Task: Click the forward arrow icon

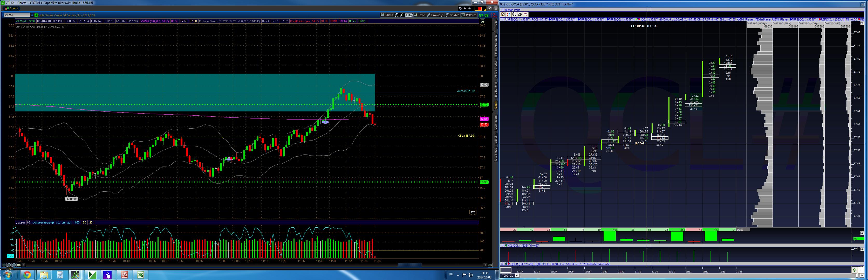Action: tap(469, 8)
